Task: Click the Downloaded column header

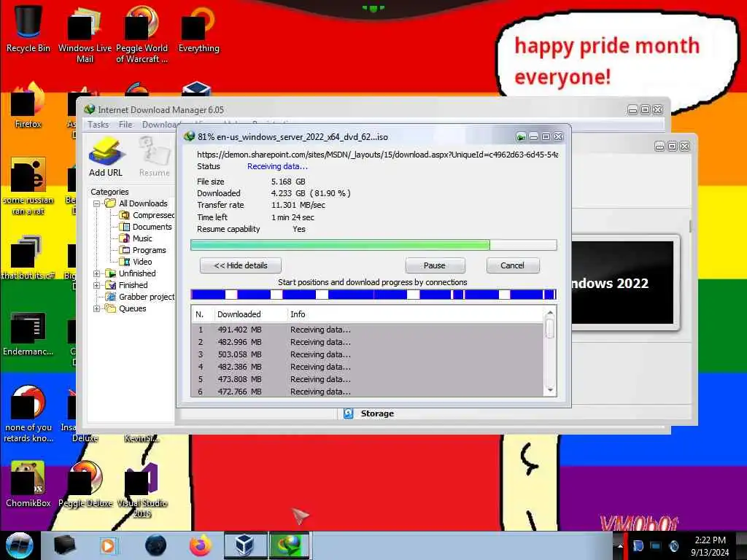Action: point(239,314)
